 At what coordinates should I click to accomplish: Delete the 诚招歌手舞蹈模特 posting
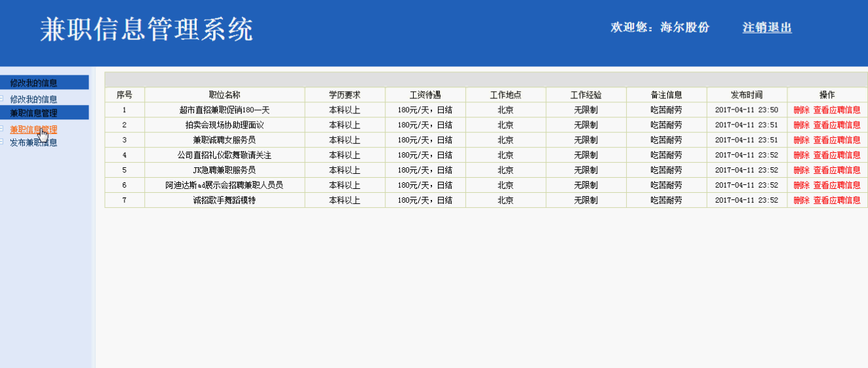point(801,201)
